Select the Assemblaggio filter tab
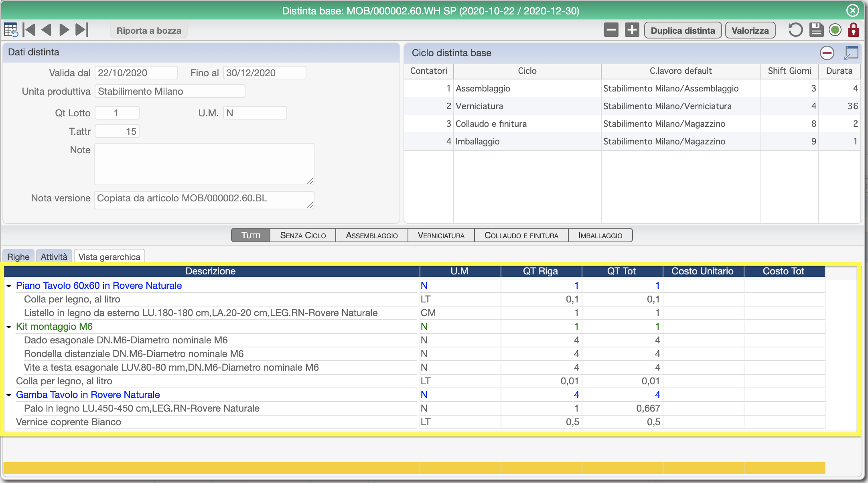This screenshot has width=868, height=483. 372,235
